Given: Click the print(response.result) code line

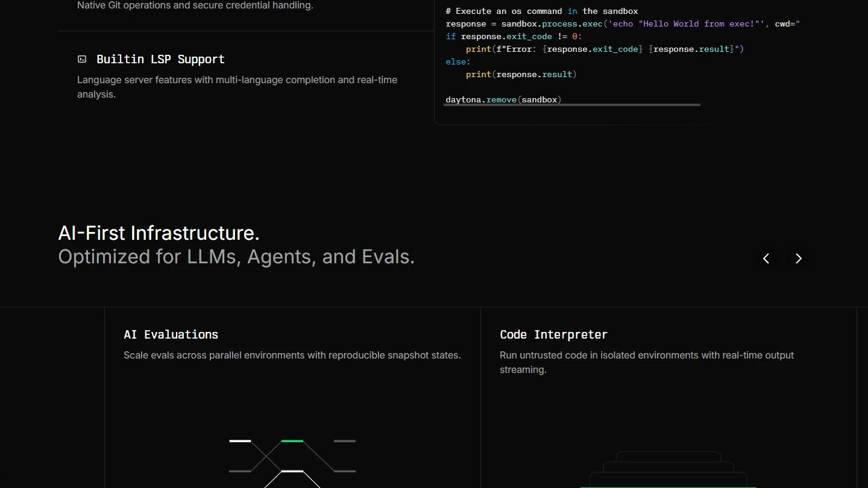Looking at the screenshot, I should (521, 74).
